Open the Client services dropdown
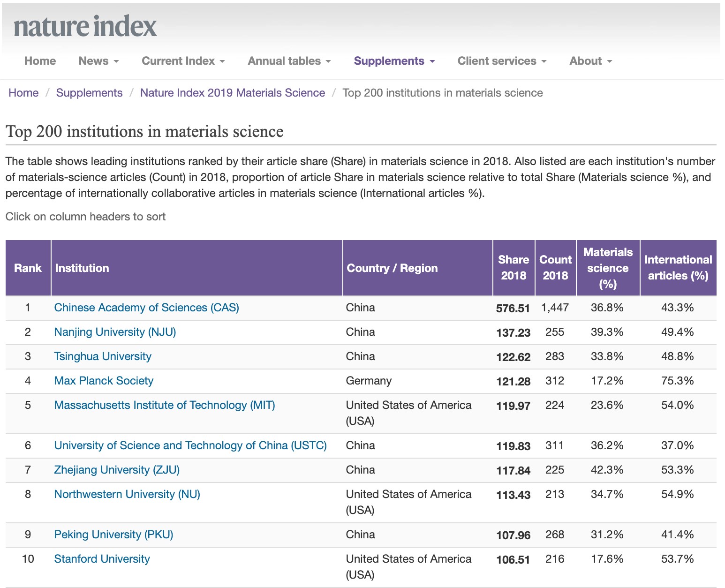The height and width of the screenshot is (588, 725). tap(502, 61)
